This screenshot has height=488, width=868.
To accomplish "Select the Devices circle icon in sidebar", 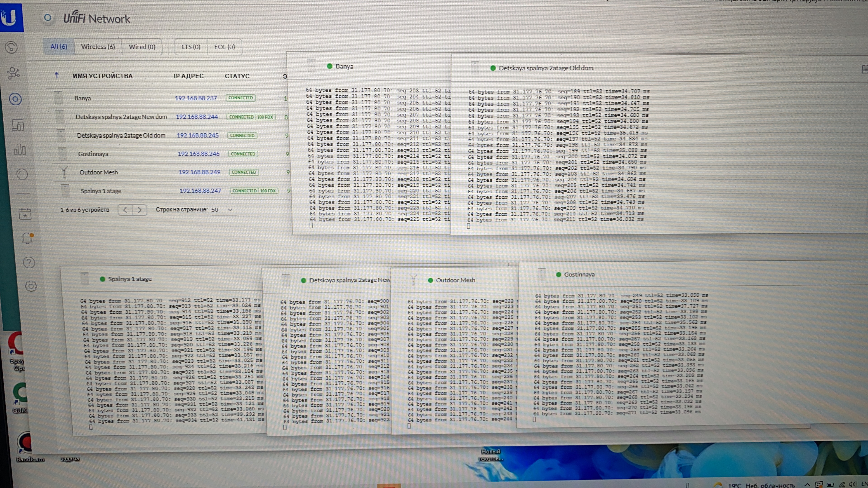I will point(15,99).
